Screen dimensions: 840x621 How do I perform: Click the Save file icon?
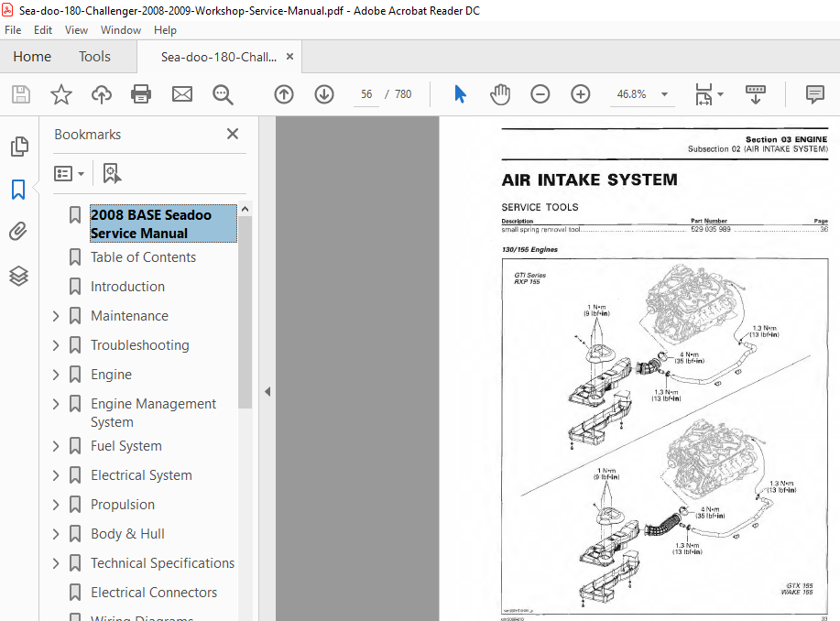(21, 94)
